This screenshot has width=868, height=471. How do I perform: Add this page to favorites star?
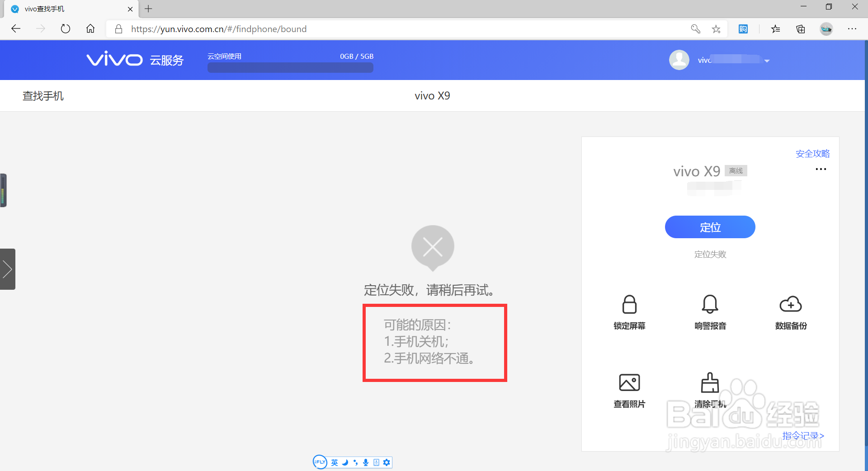click(x=716, y=29)
